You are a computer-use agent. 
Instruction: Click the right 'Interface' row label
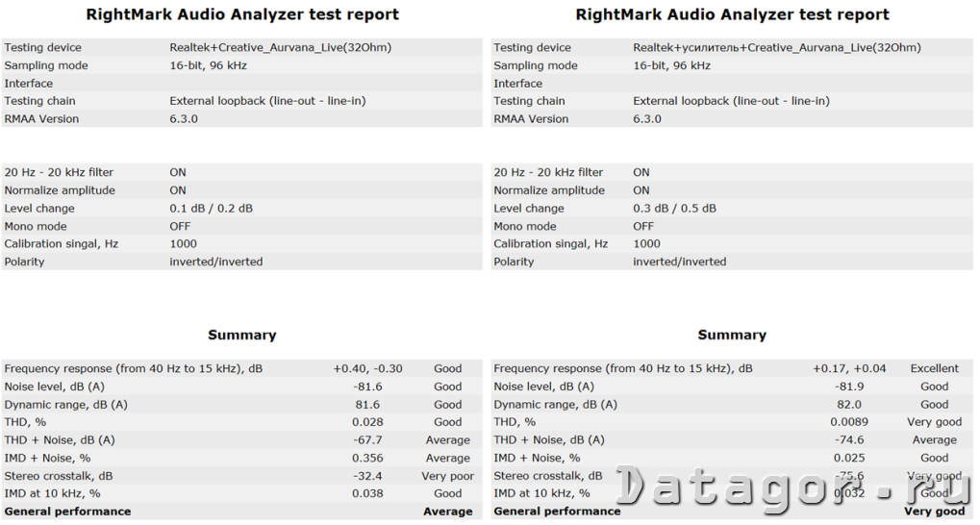click(518, 83)
